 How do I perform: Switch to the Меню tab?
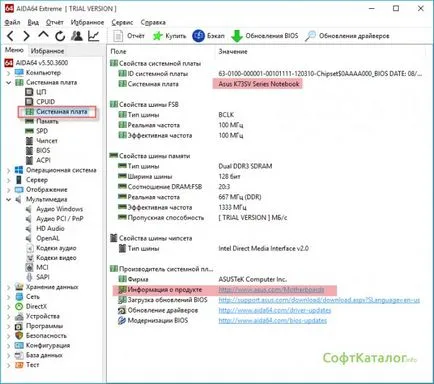[x=14, y=50]
